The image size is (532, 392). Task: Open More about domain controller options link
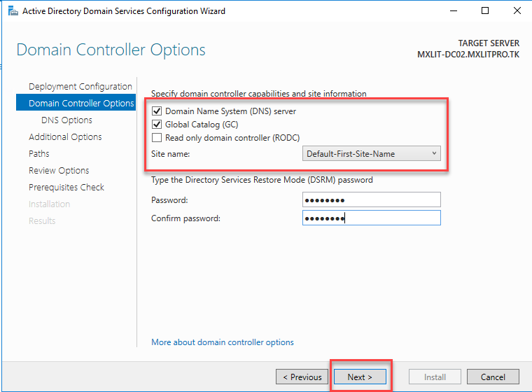click(x=223, y=342)
